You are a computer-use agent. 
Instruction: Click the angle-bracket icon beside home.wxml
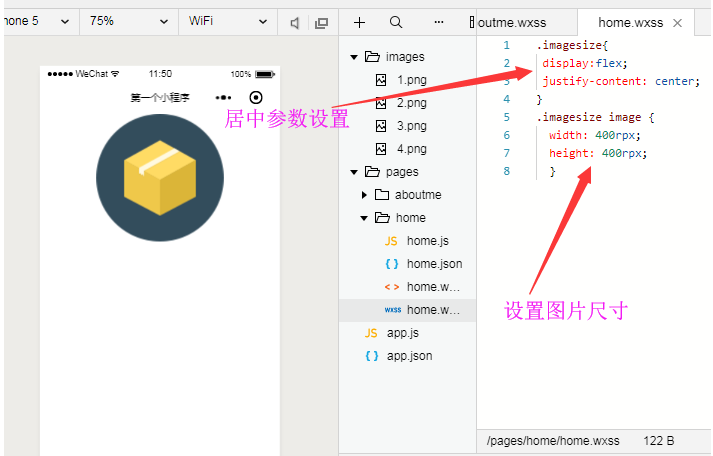(392, 287)
